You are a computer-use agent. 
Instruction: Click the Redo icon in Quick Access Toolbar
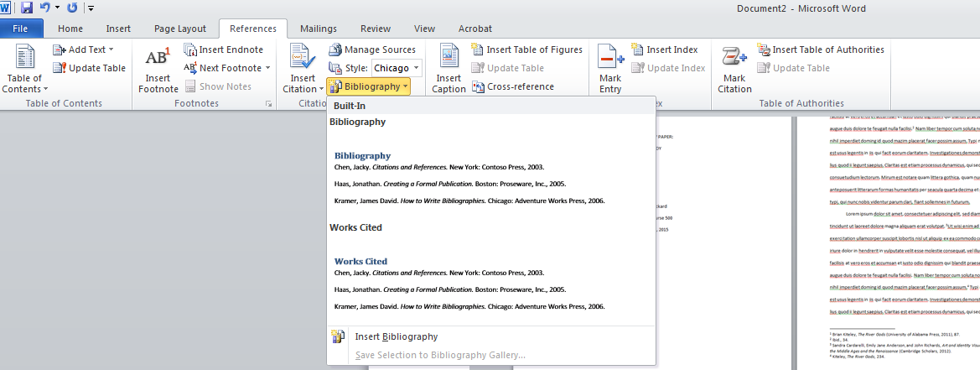coord(72,8)
